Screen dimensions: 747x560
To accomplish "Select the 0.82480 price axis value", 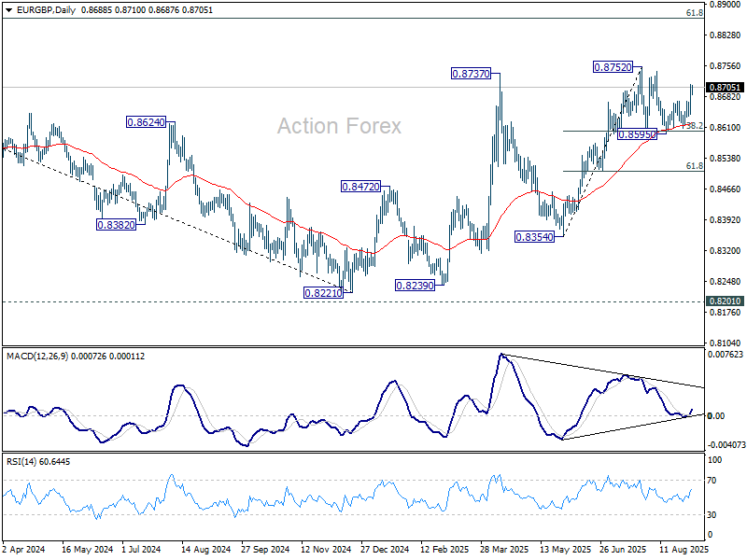I will point(726,282).
